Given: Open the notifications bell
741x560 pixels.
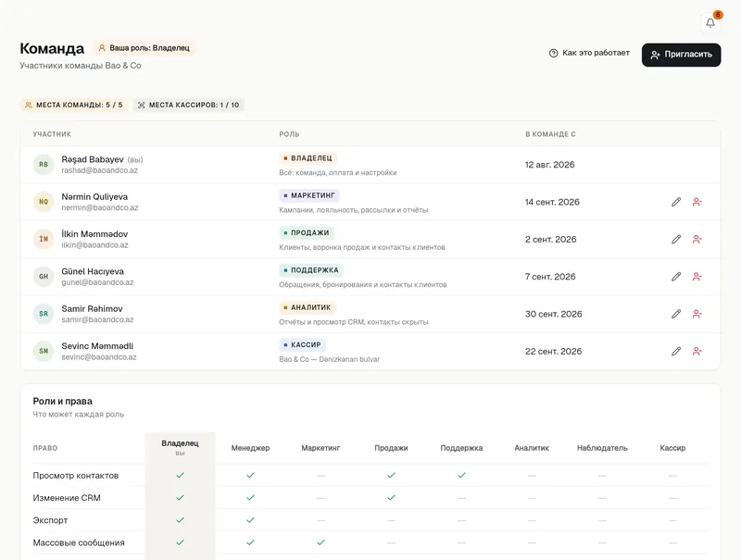Looking at the screenshot, I should click(710, 22).
